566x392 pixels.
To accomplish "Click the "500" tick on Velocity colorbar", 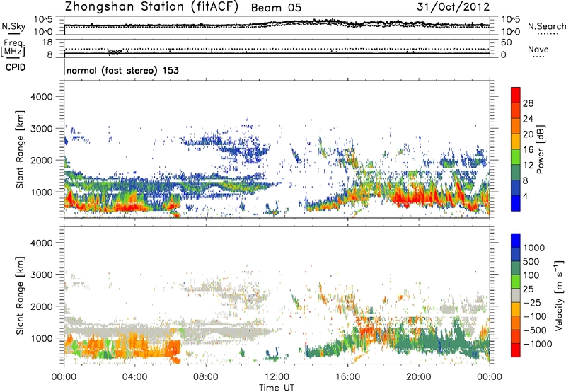I will (x=533, y=261).
